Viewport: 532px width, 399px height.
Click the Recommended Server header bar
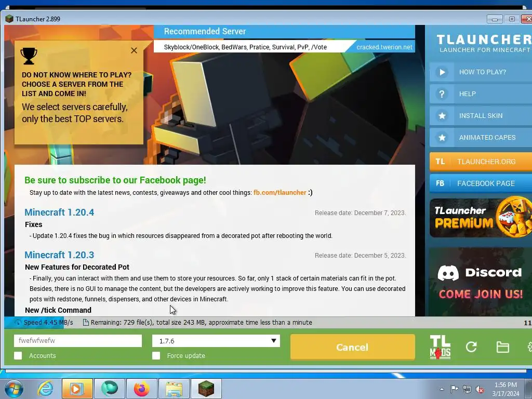point(284,32)
